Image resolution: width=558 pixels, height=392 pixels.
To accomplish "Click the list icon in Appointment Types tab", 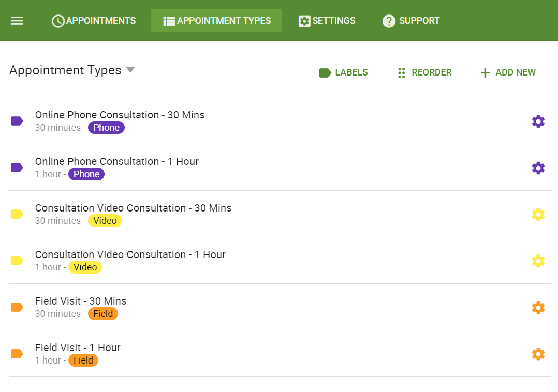I will pos(168,21).
